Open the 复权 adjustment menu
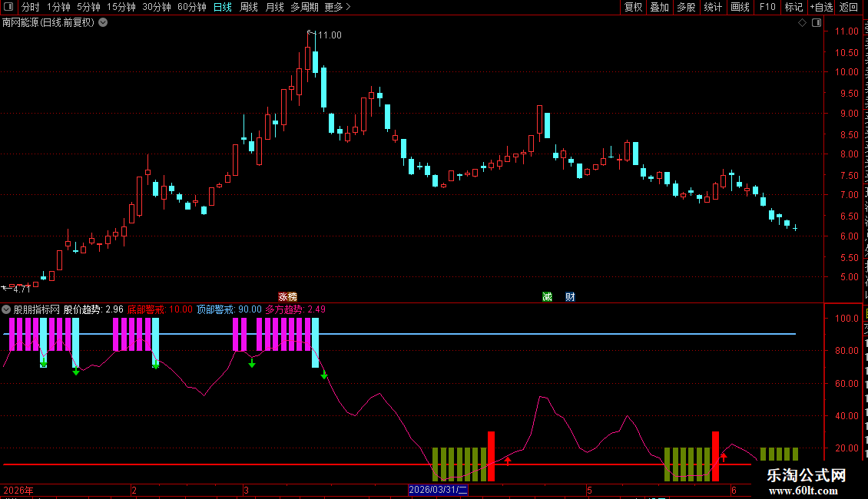The width and height of the screenshot is (868, 499). pyautogui.click(x=633, y=7)
